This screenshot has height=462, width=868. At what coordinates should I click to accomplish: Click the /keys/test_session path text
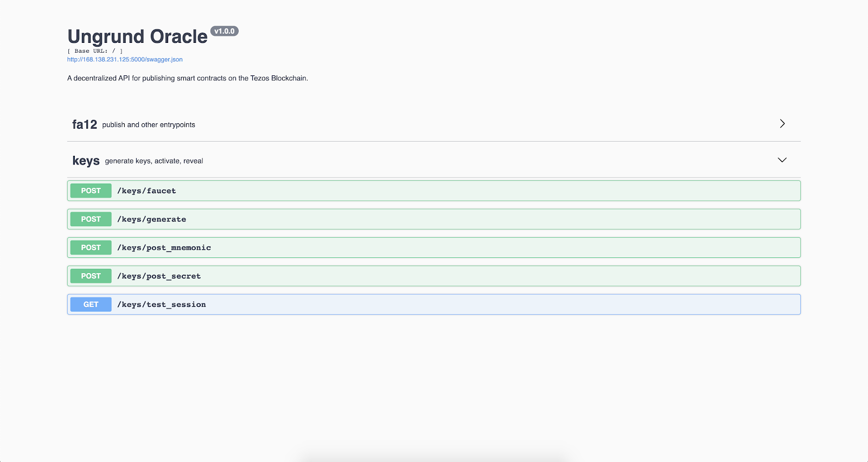tap(162, 305)
